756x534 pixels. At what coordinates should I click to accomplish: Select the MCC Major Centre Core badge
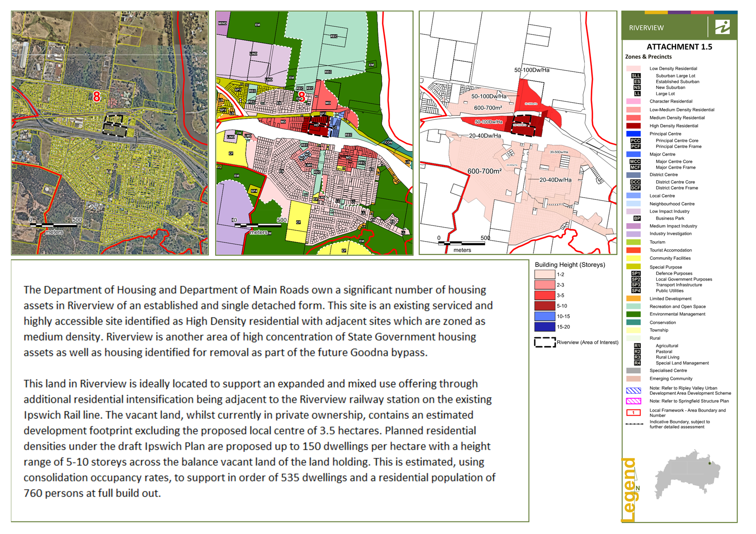tap(635, 161)
